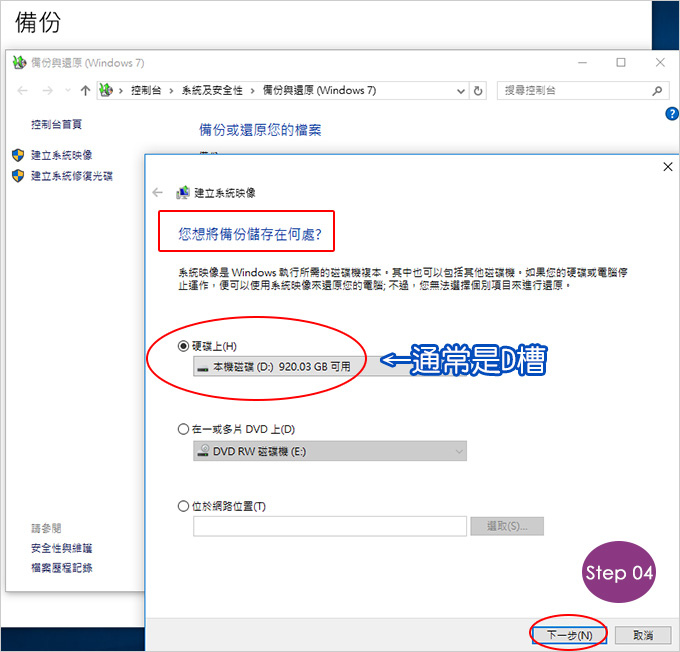Close the 備份與還原 (Windows 7) window
The height and width of the screenshot is (652, 680).
pos(660,63)
